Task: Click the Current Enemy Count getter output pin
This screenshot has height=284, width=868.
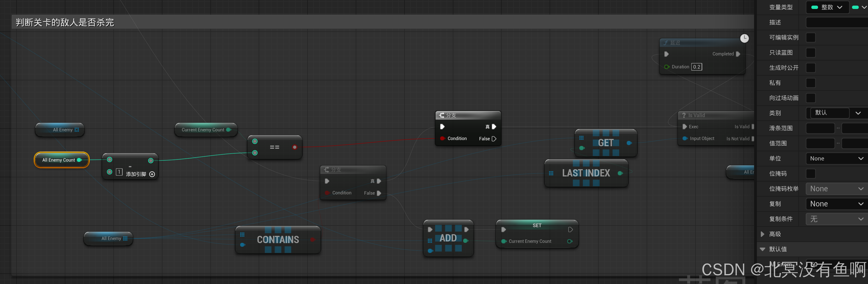Action: (229, 130)
